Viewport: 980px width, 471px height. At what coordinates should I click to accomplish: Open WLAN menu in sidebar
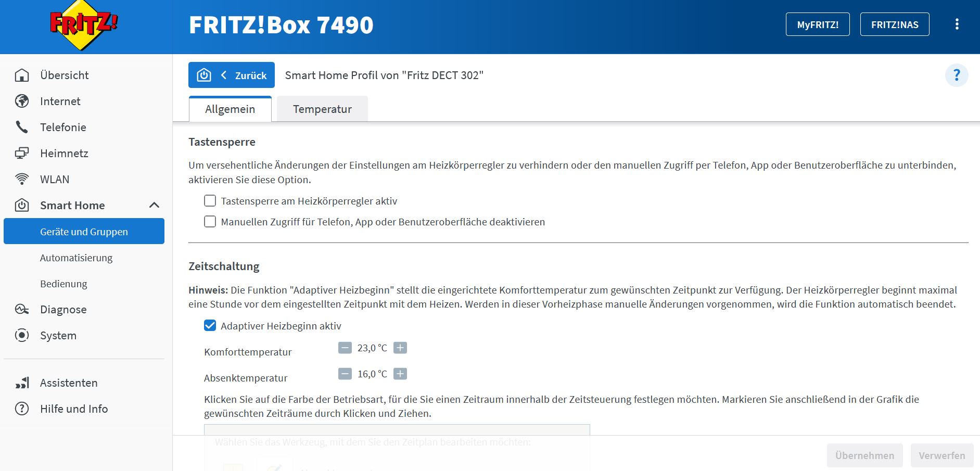pos(55,180)
